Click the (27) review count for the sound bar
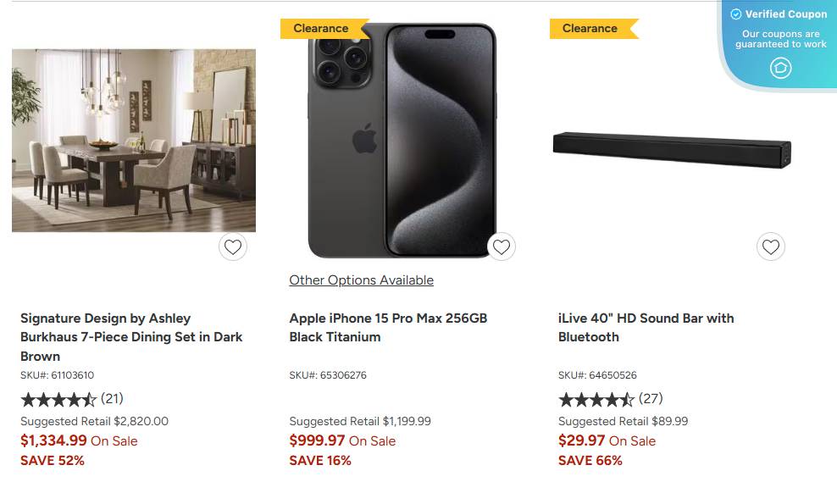The width and height of the screenshot is (837, 504). click(x=651, y=399)
